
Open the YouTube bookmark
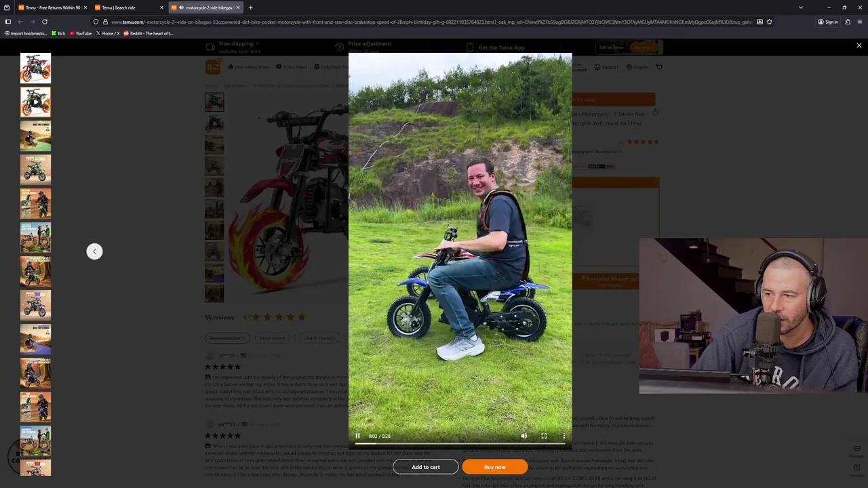pos(81,33)
